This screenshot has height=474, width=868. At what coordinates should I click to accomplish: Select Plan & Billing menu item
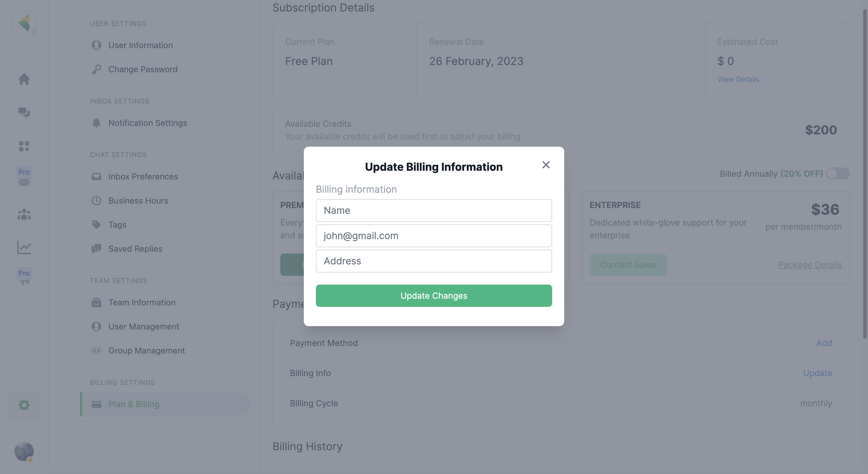point(134,404)
